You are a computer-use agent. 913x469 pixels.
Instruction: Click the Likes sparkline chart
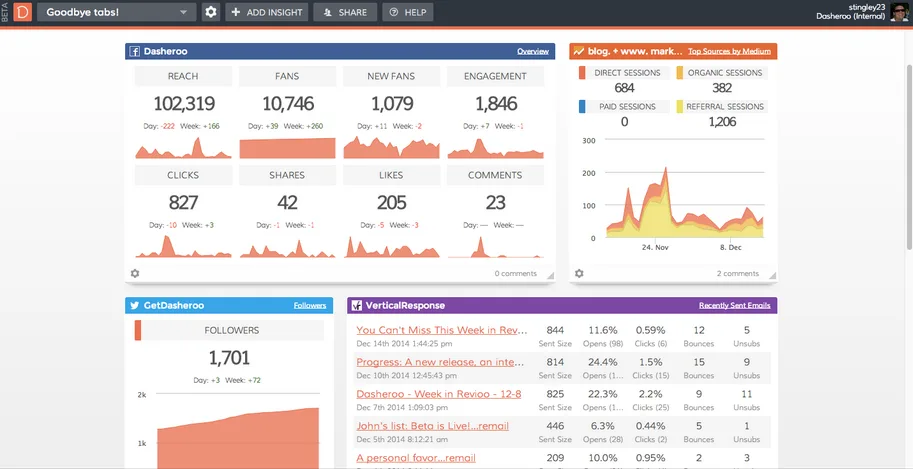pos(392,247)
